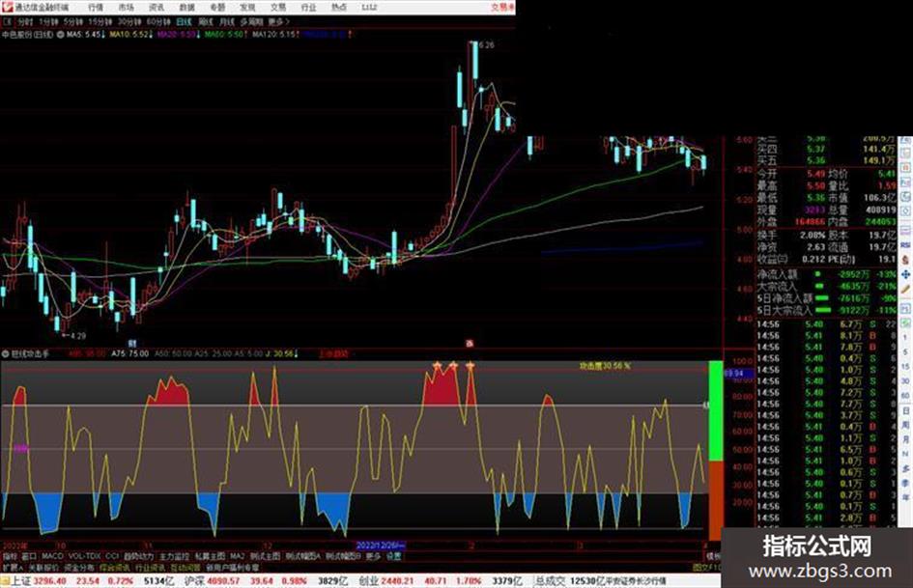913x588 pixels.
Task: Click the 通达信 app logo icon
Action: 7,7
